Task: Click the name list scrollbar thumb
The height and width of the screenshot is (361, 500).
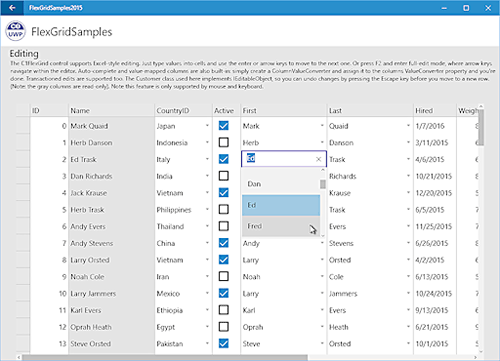Action: [323, 184]
